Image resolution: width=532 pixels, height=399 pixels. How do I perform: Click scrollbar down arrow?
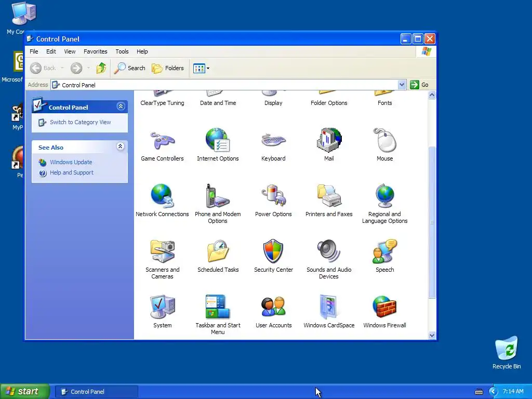click(432, 336)
